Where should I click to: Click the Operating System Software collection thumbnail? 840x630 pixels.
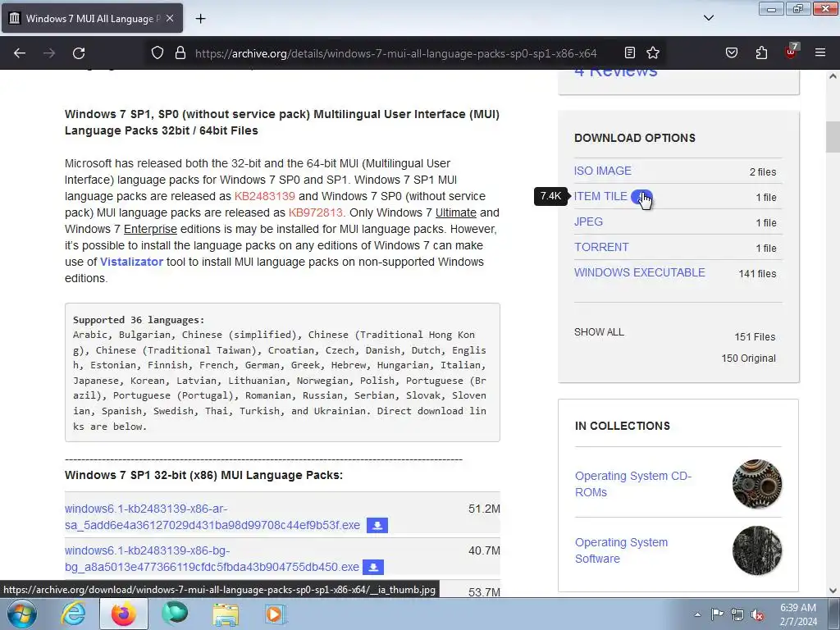[x=757, y=550]
